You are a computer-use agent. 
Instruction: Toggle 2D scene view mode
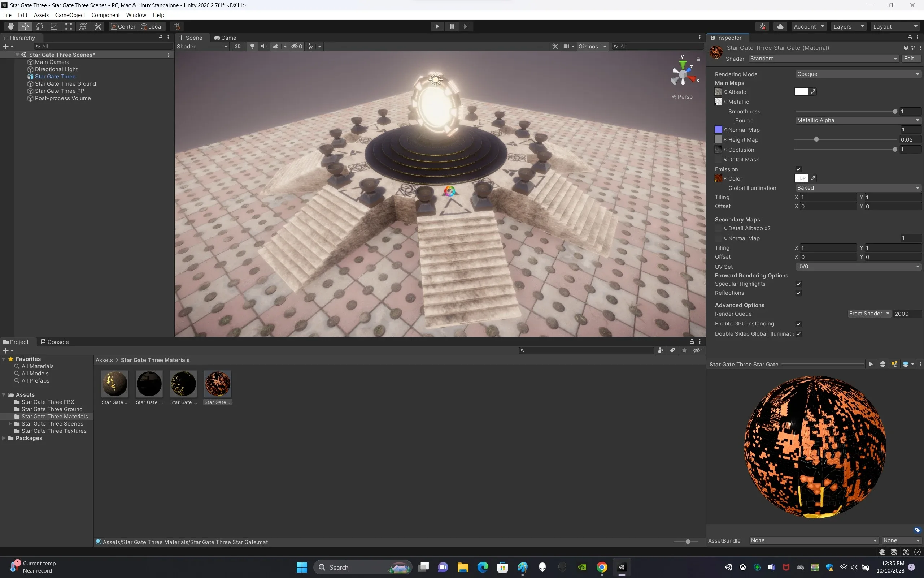click(x=237, y=46)
